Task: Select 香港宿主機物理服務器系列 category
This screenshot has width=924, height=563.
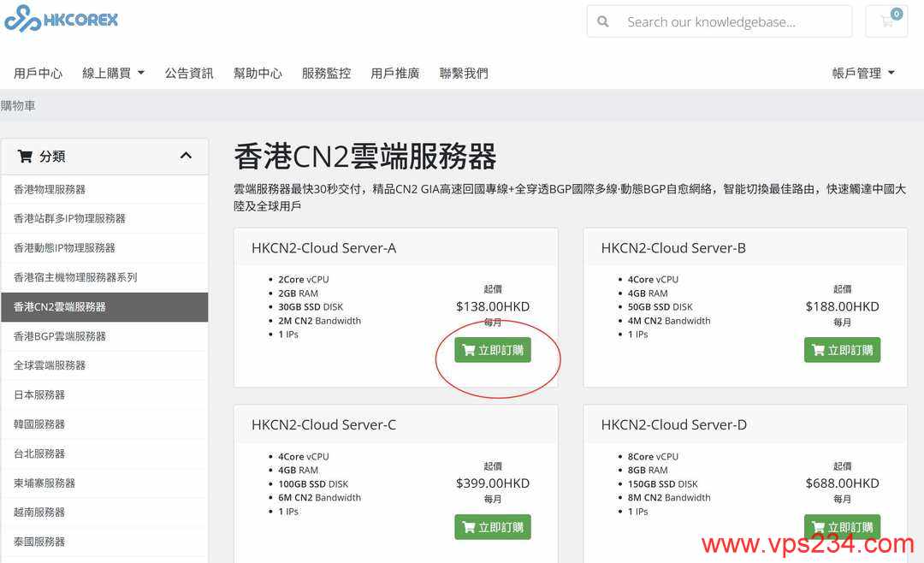Action: click(104, 277)
